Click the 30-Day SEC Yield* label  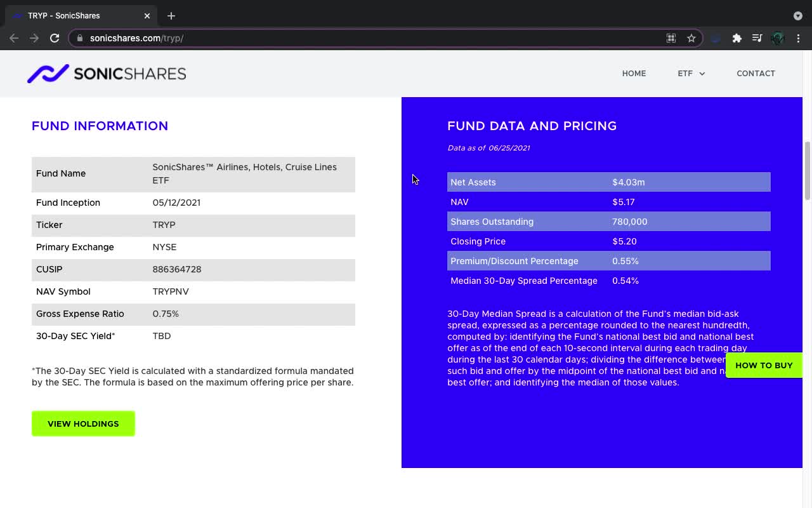pos(75,336)
